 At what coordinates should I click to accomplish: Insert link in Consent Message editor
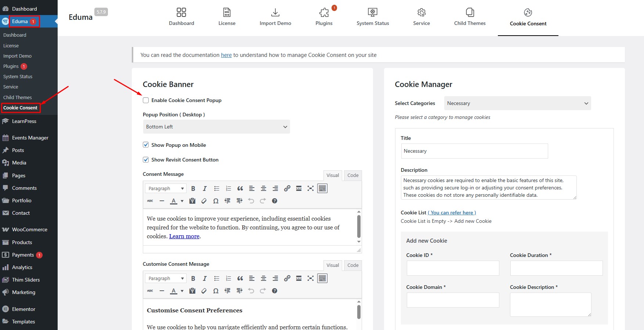pyautogui.click(x=287, y=188)
